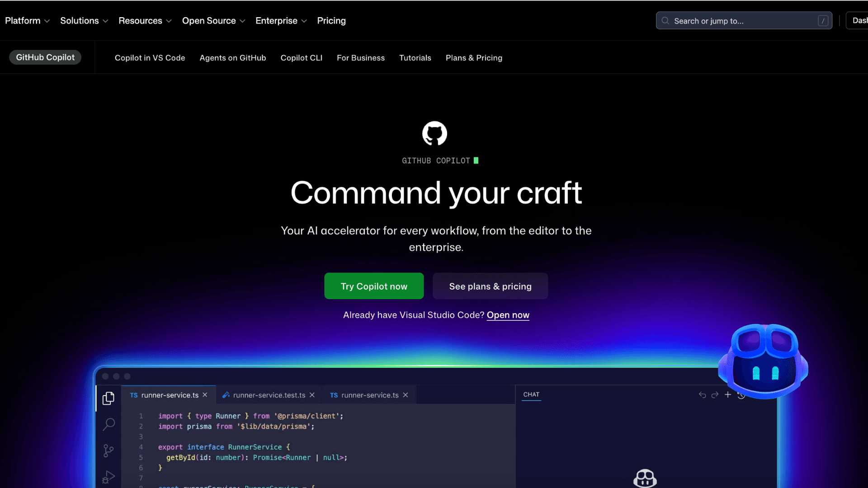Select the GitHub Copilot pill

coord(45,57)
